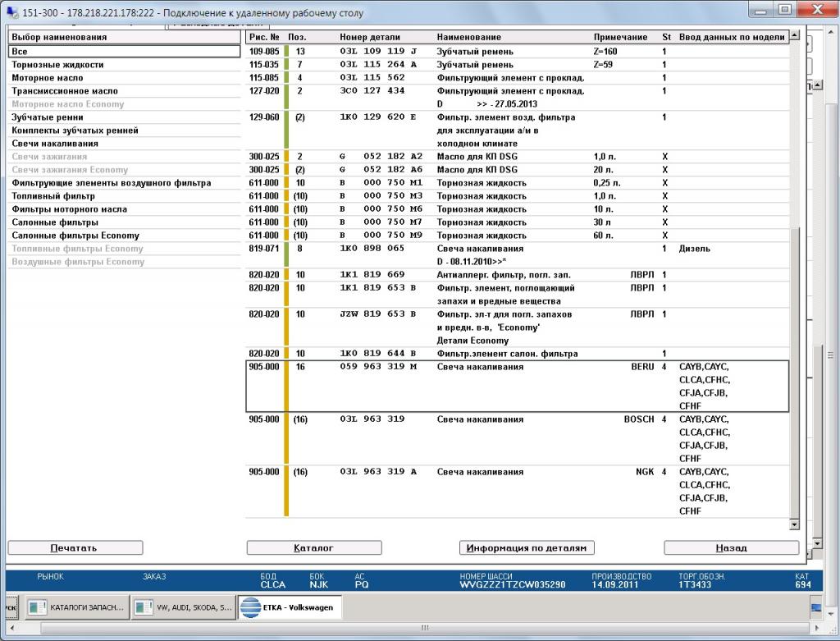The image size is (840, 641).
Task: Select part 03L 115 562 row
Action: point(518,78)
